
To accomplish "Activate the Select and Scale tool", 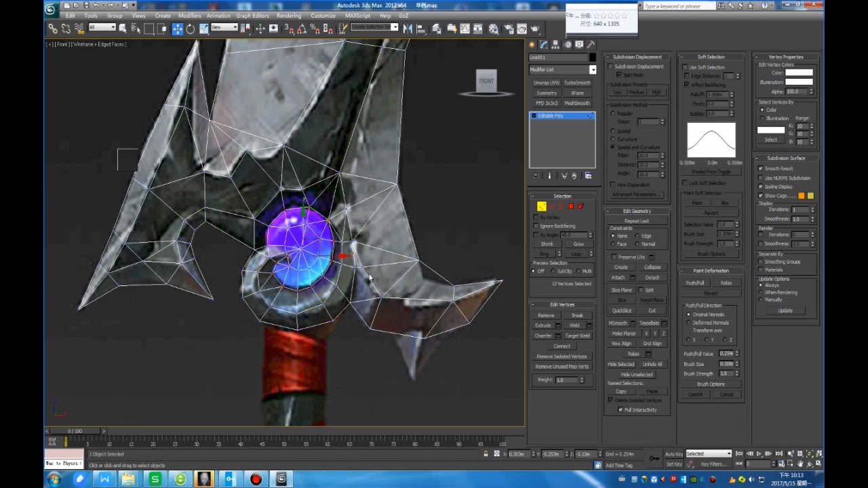I will coord(205,27).
